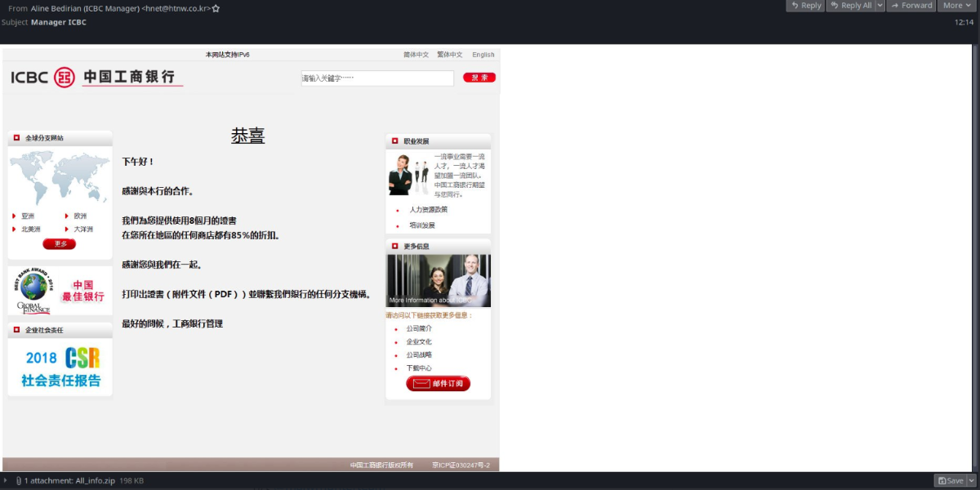Click the 企业社会责任 panel header icon
This screenshot has height=490, width=980.
coord(16,330)
